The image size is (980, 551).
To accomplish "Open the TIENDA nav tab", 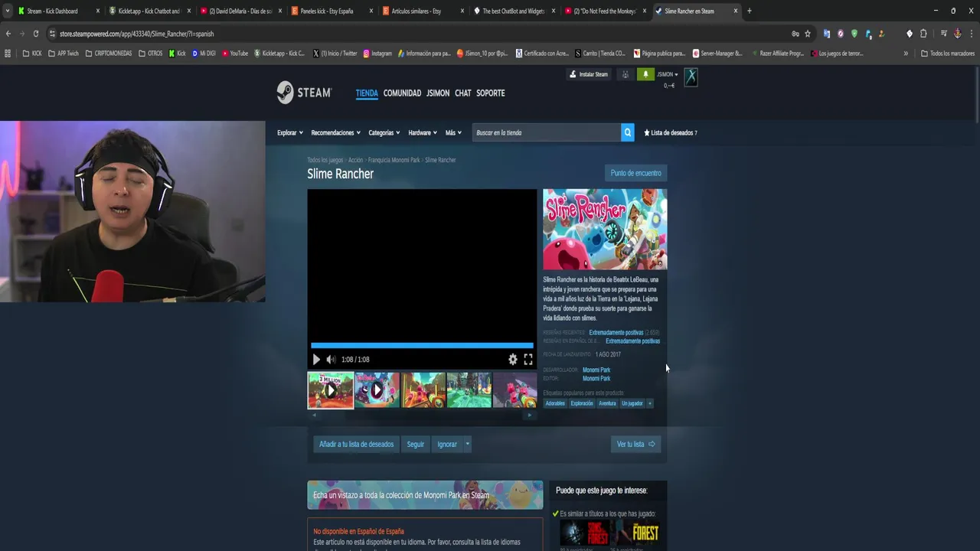I will pyautogui.click(x=367, y=93).
